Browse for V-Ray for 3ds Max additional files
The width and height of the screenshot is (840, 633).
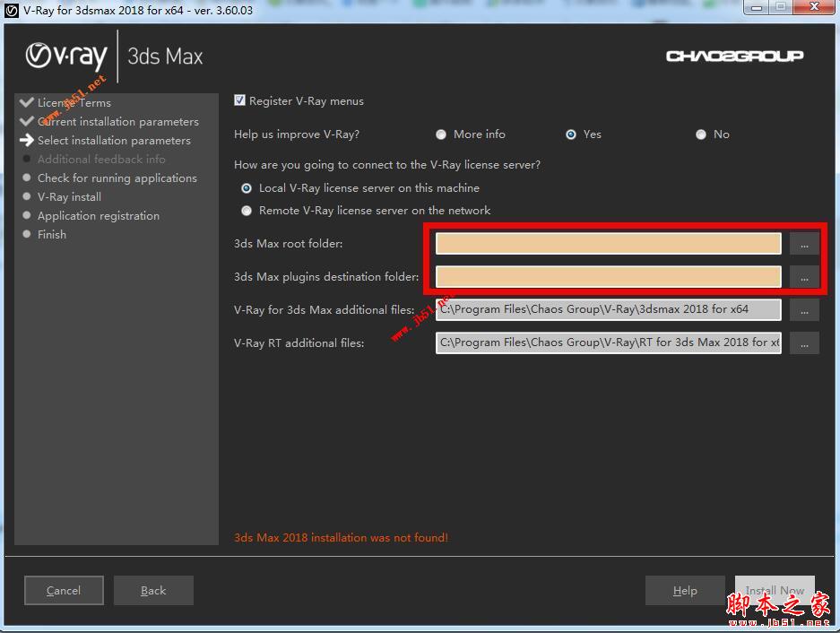[804, 310]
